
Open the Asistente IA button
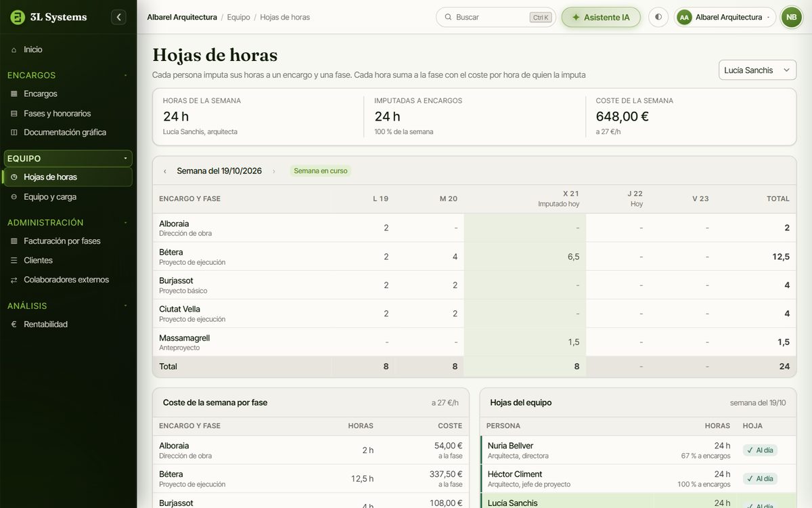pos(601,17)
